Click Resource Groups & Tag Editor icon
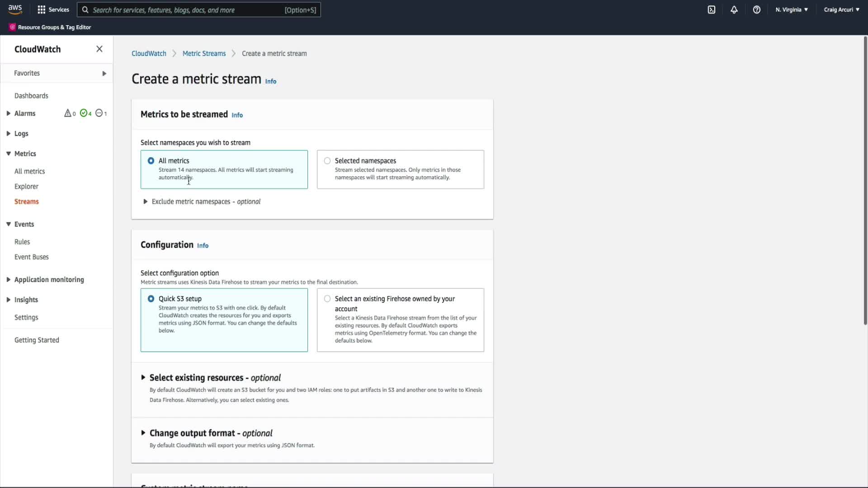 coord(12,27)
